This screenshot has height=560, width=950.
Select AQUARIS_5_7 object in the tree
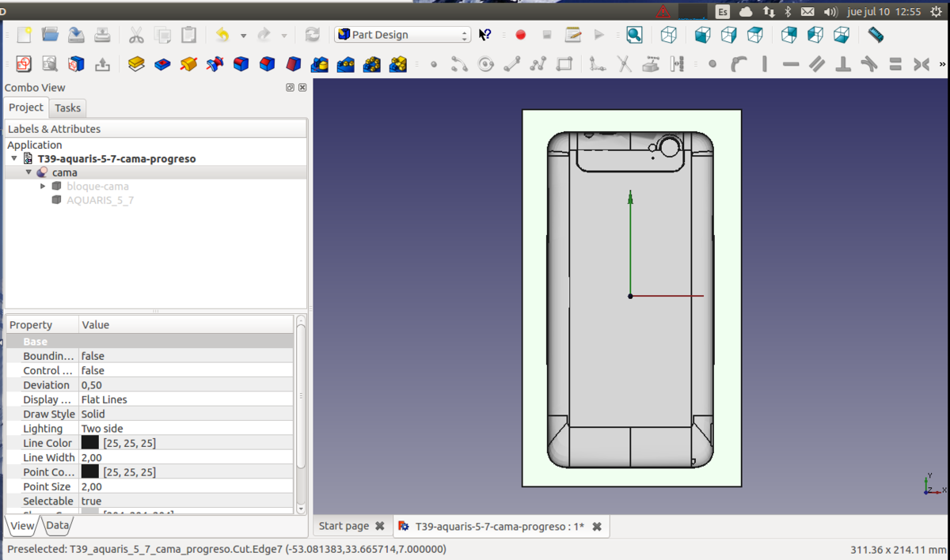point(100,200)
